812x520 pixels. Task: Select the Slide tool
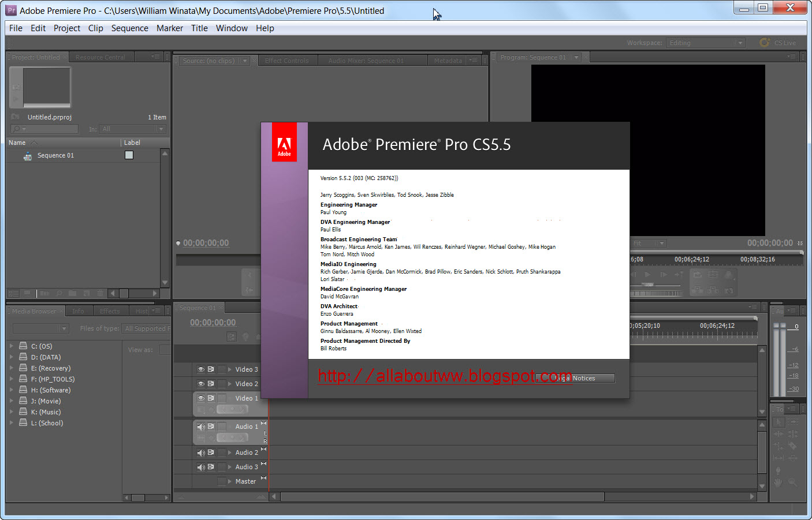coord(793,458)
